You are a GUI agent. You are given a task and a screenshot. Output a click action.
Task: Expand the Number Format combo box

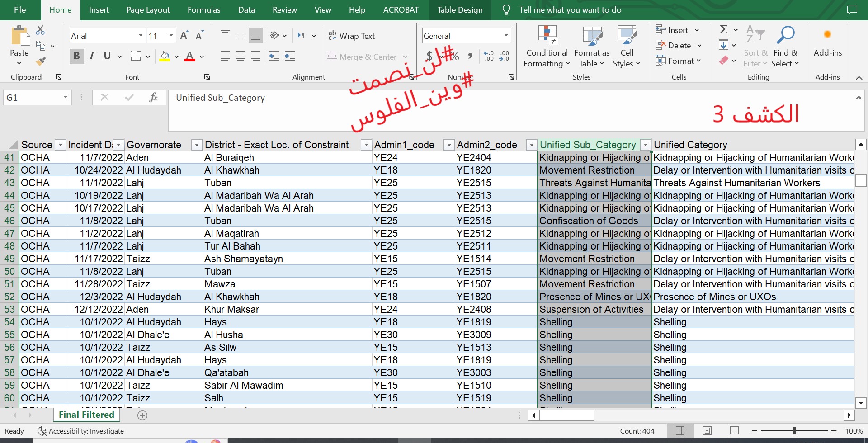click(506, 36)
